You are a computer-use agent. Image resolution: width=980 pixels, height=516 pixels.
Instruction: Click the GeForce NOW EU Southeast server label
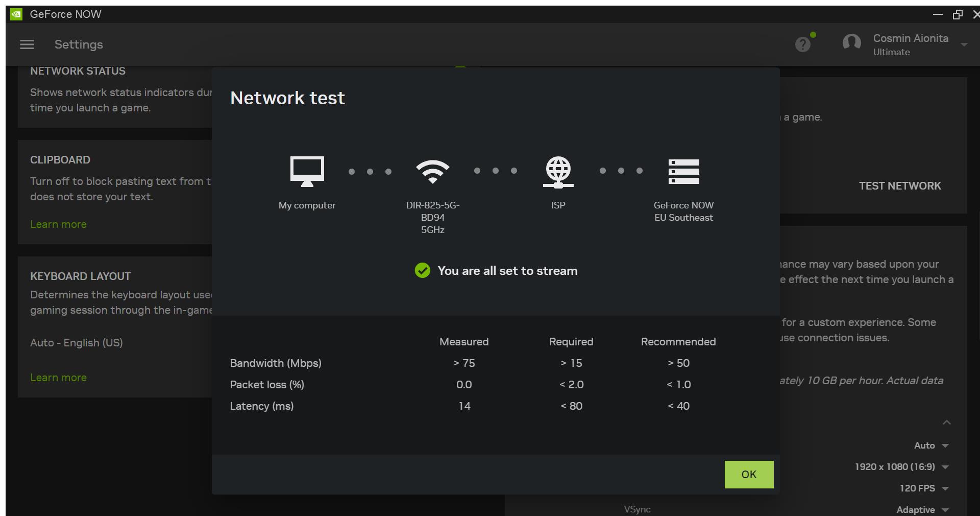684,212
